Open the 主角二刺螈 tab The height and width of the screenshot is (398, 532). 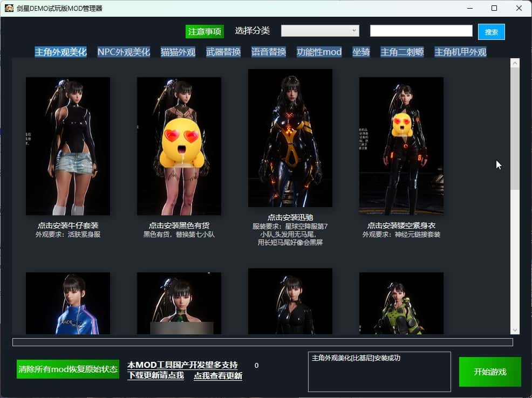pyautogui.click(x=402, y=52)
